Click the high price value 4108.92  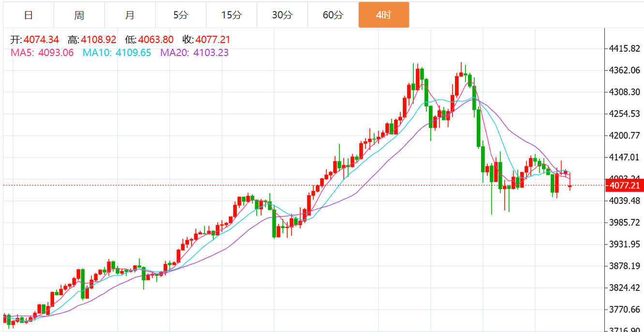click(99, 40)
